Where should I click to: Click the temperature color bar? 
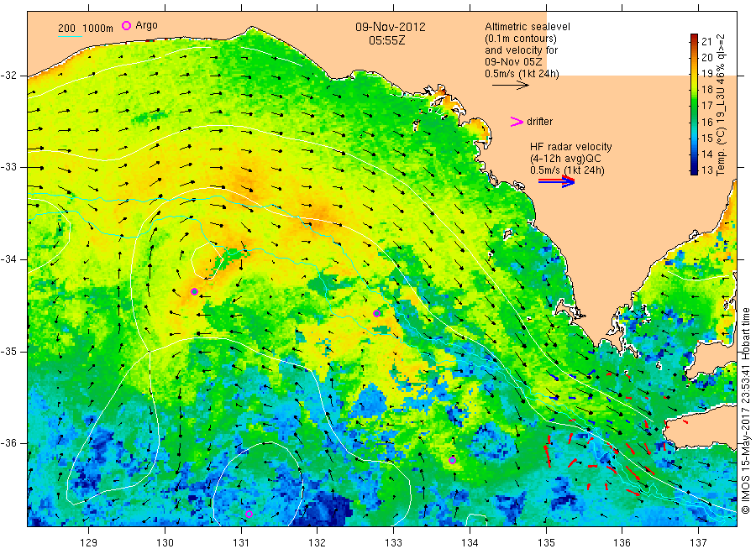tap(695, 104)
